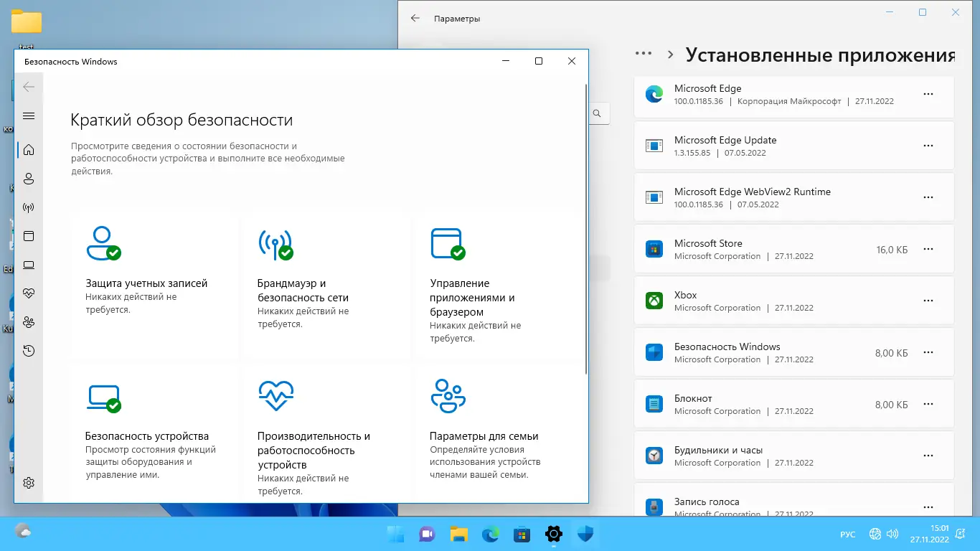Open the more options menu for Xbox

[x=928, y=301]
